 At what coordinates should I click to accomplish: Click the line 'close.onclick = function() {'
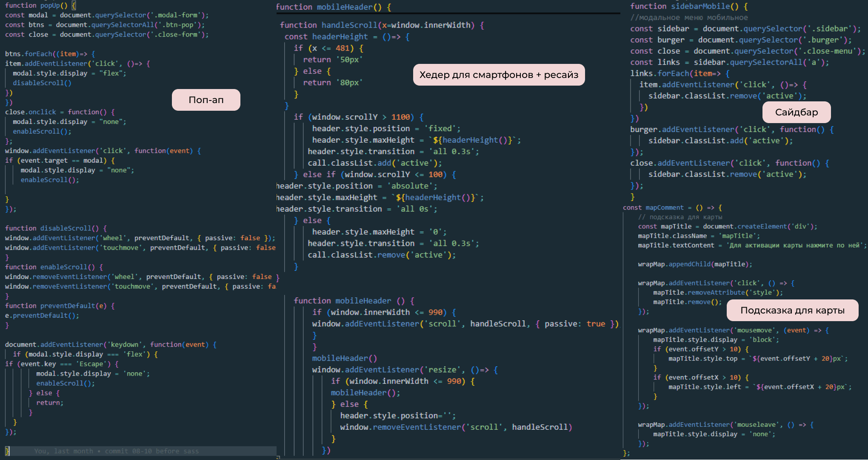pyautogui.click(x=60, y=112)
